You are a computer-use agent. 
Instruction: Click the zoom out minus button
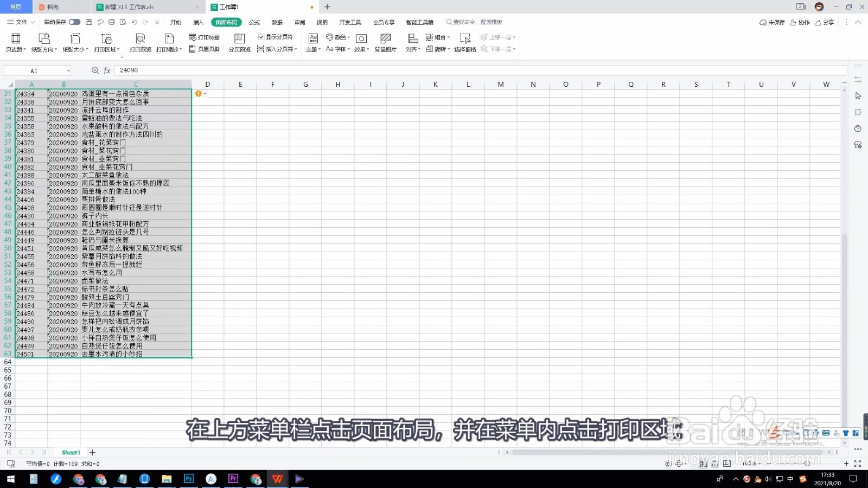tap(769, 464)
